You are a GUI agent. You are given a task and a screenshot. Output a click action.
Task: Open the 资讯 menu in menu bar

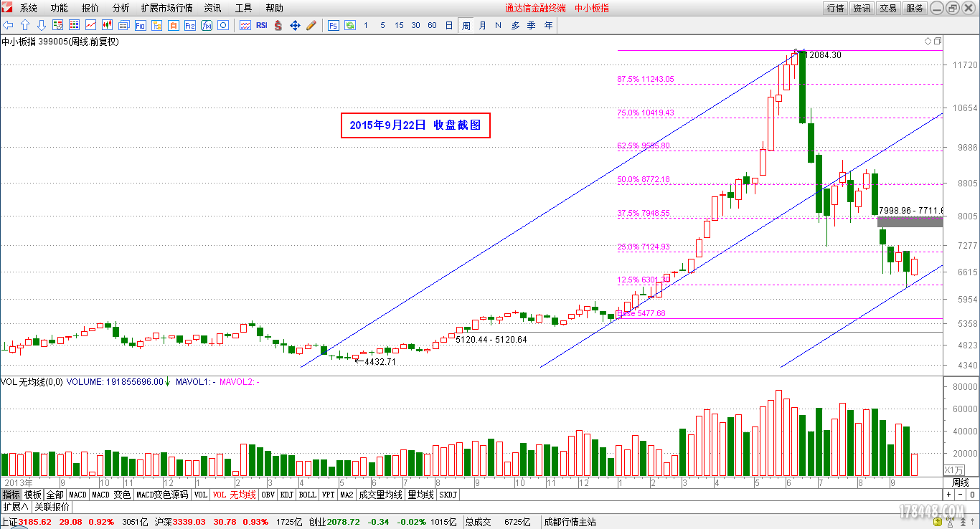coord(212,8)
